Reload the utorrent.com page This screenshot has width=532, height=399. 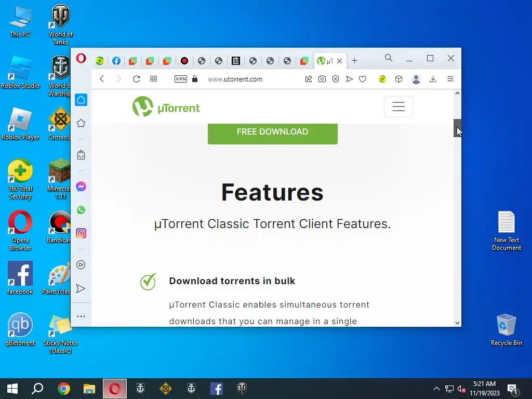pos(137,79)
